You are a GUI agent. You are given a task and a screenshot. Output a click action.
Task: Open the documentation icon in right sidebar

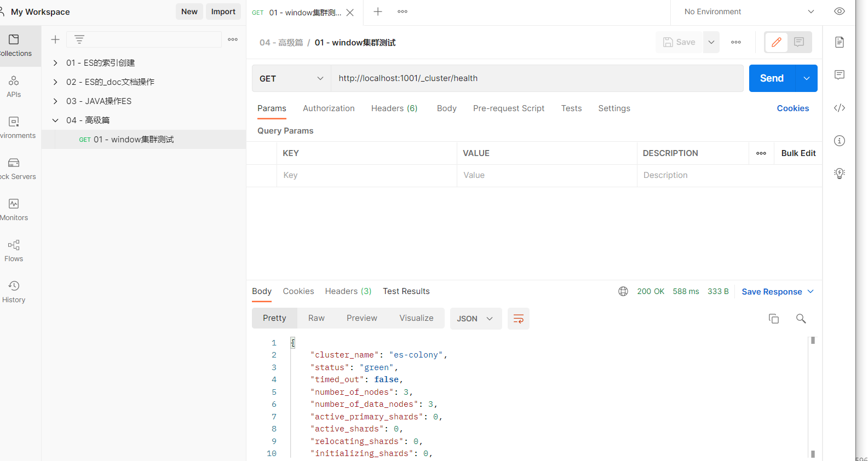(839, 42)
